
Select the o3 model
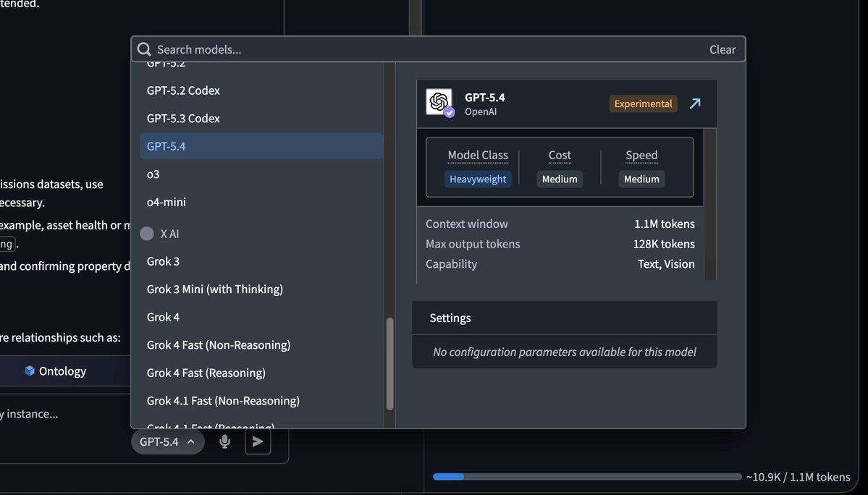(261, 174)
